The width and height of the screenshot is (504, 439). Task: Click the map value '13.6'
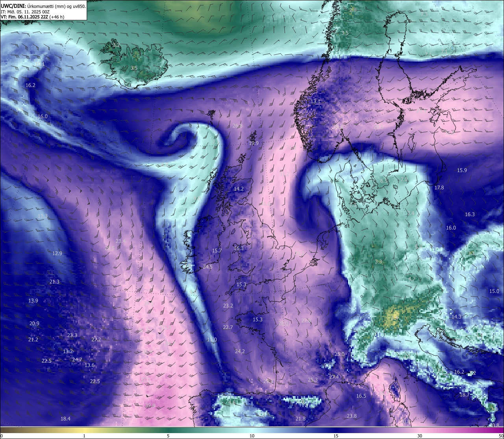click(89, 365)
